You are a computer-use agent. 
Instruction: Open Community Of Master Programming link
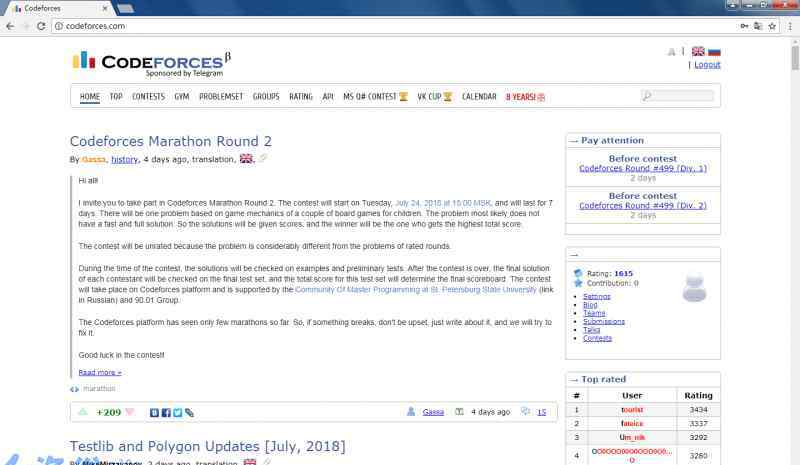416,289
